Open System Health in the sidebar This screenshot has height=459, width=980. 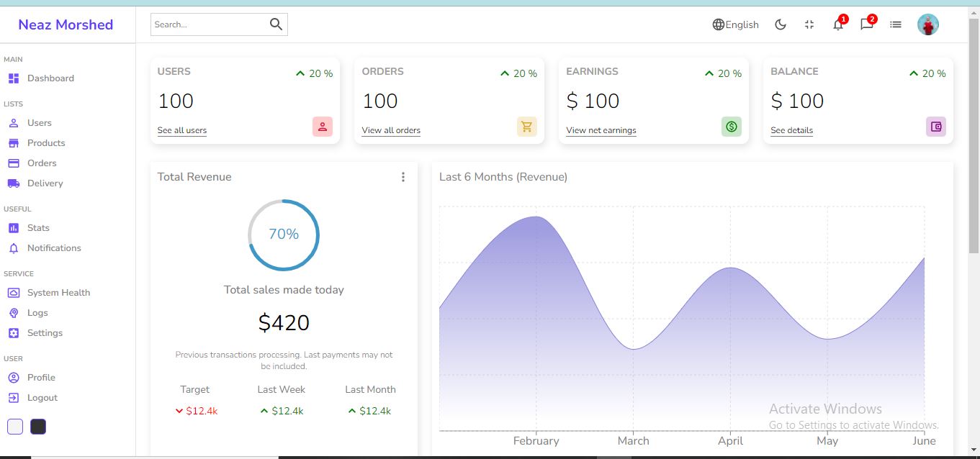[58, 293]
